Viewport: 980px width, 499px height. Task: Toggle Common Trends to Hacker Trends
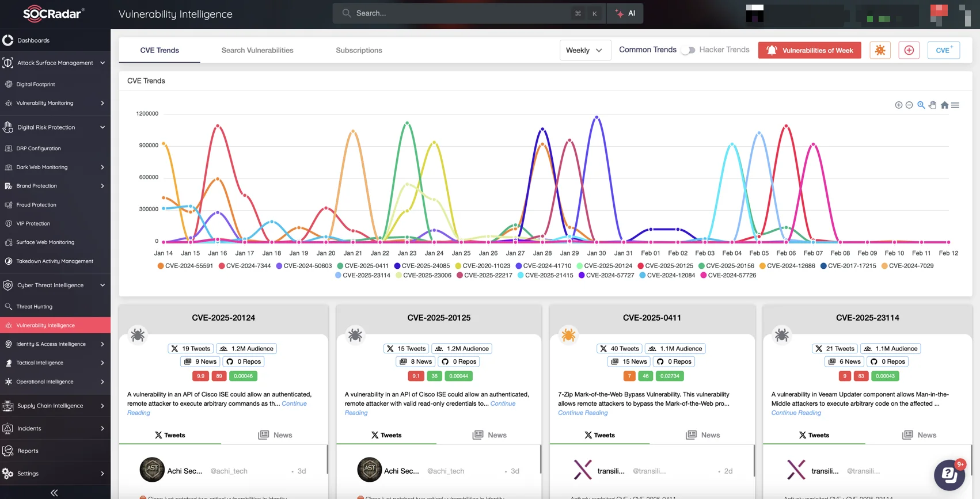tap(687, 50)
